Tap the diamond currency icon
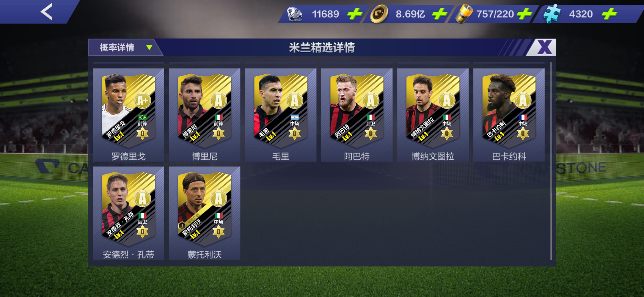The width and height of the screenshot is (644, 297). tap(294, 14)
